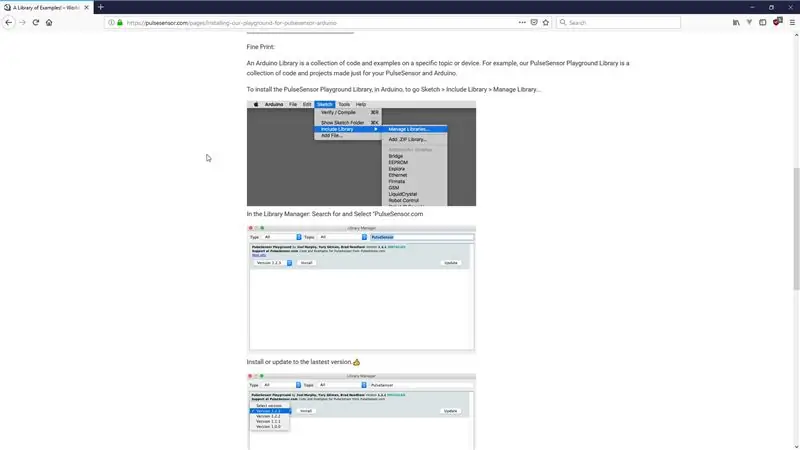Image resolution: width=800 pixels, height=450 pixels.
Task: Click the red extension icon in toolbar
Action: click(777, 22)
